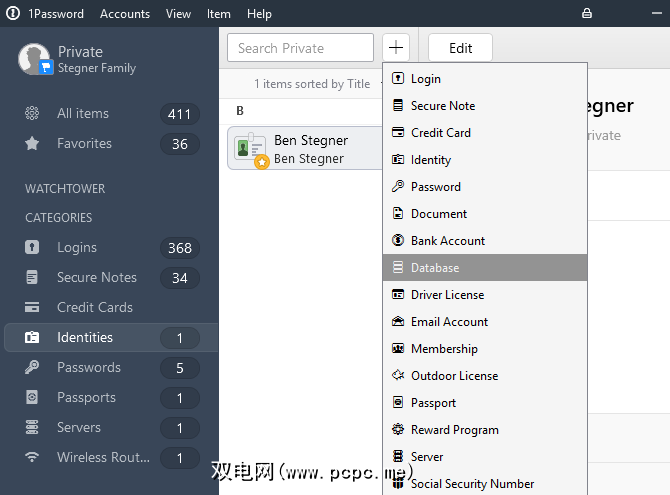Click the Driver License icon in dropdown
The width and height of the screenshot is (670, 495).
click(x=398, y=294)
